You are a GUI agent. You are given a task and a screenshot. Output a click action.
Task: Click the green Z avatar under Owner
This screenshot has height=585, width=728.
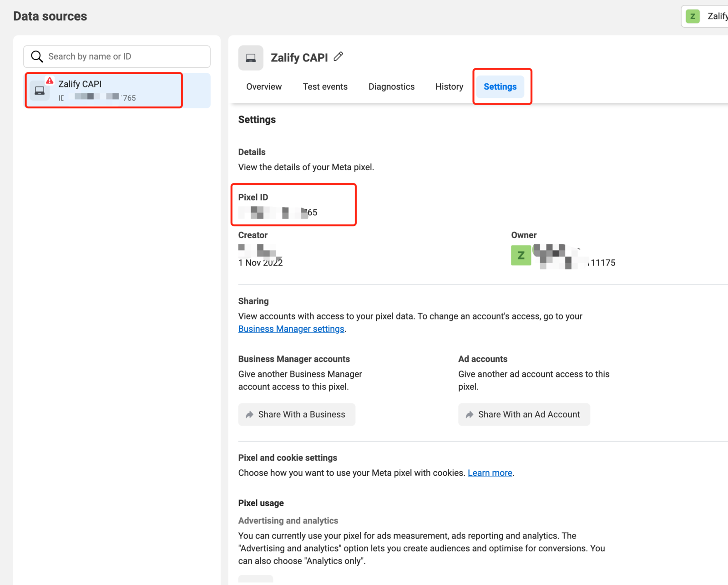(521, 255)
